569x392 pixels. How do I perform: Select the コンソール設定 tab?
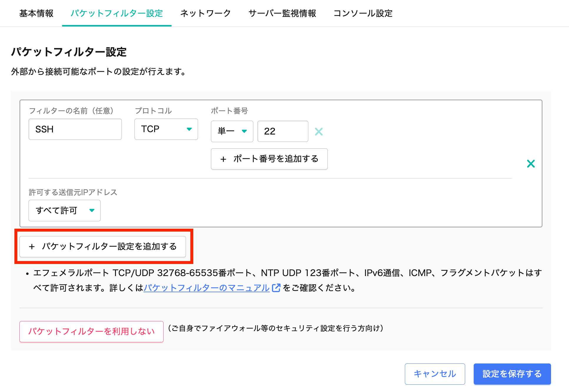click(x=363, y=13)
